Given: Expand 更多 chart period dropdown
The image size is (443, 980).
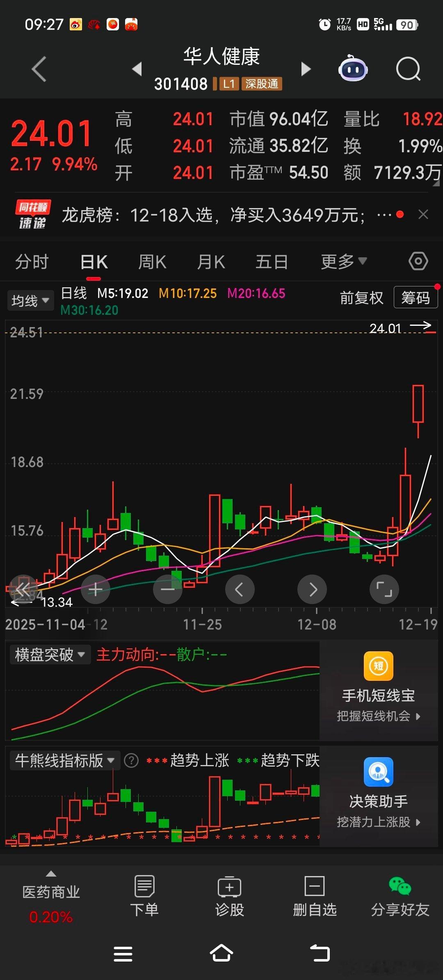Looking at the screenshot, I should tap(344, 261).
